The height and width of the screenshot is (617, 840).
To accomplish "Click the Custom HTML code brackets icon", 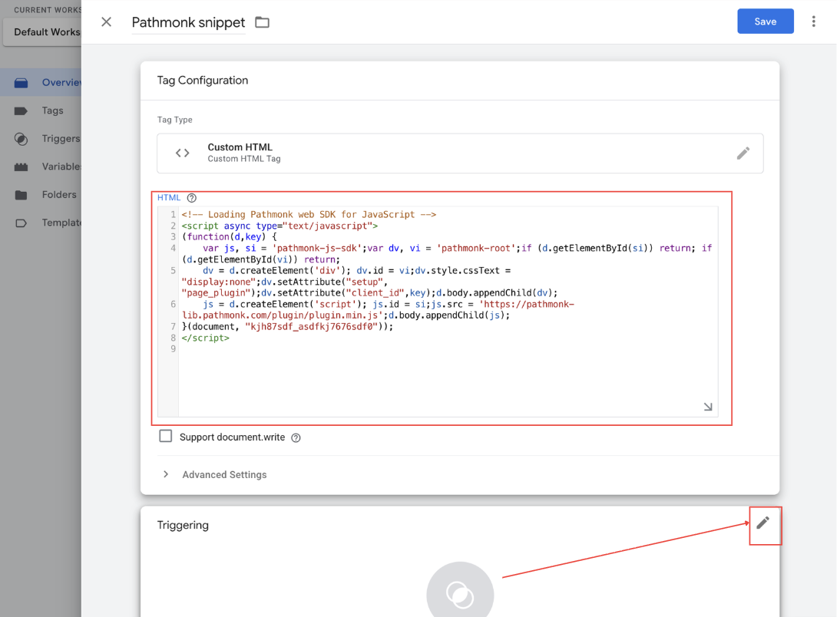I will (182, 153).
